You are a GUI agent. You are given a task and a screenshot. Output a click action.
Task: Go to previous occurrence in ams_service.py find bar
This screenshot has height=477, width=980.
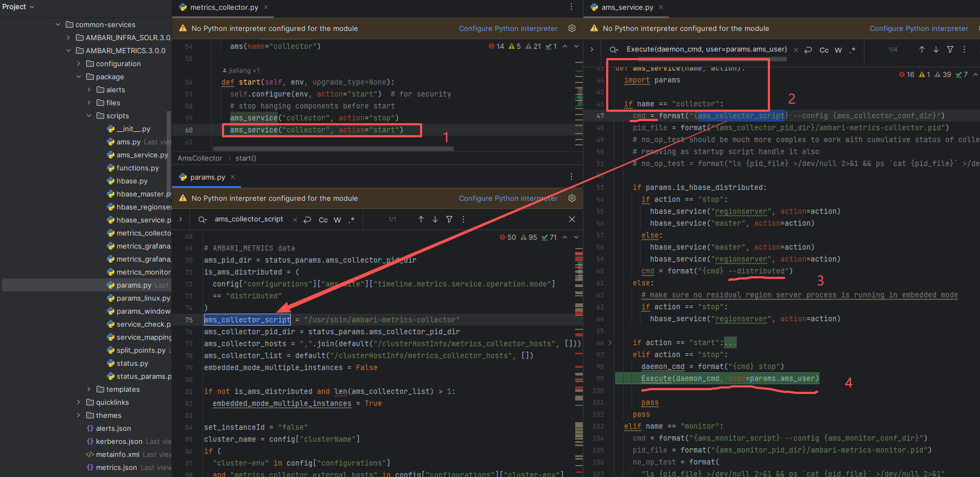coord(922,49)
